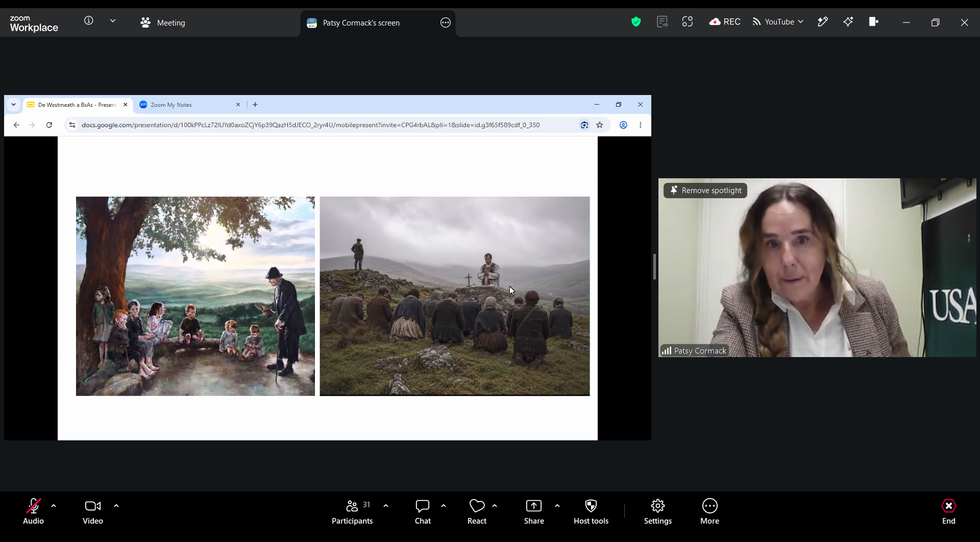View site information icon in address bar
The height and width of the screenshot is (542, 980).
coord(72,125)
